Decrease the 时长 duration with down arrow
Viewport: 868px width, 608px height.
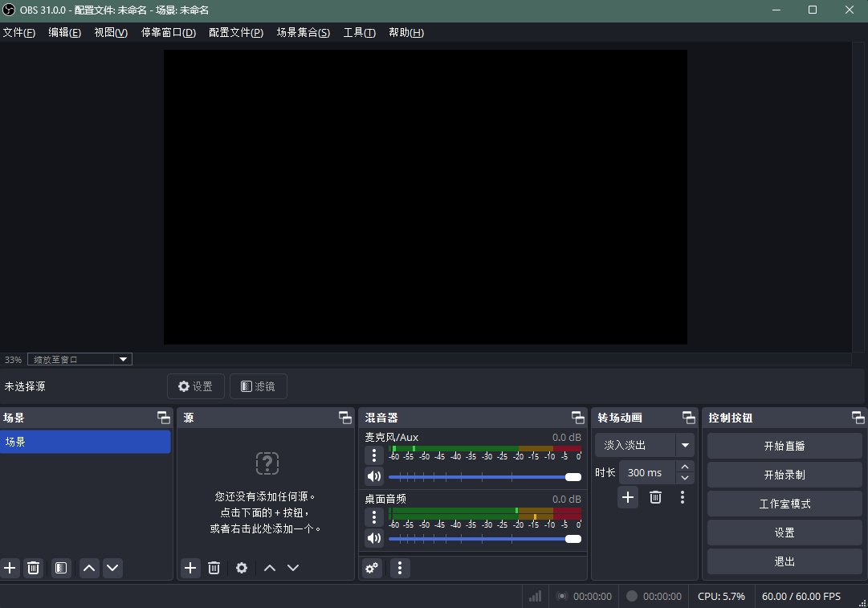[685, 479]
